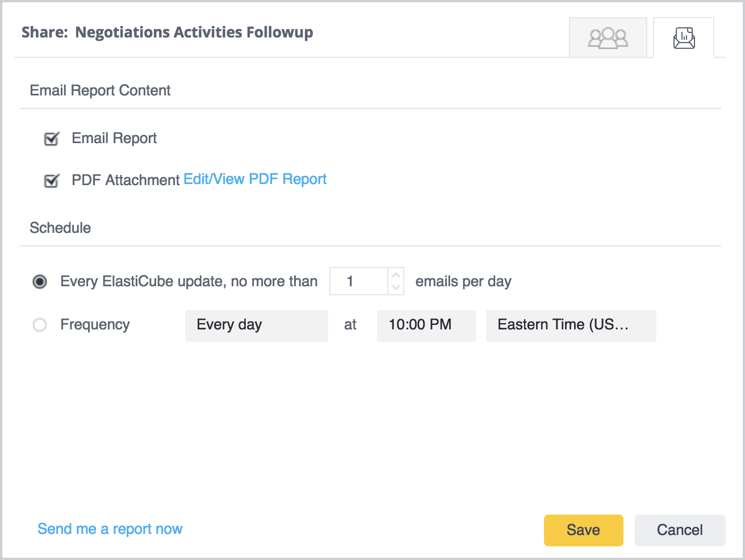Select Every ElastiCube update radio button
The width and height of the screenshot is (745, 560).
pos(40,282)
